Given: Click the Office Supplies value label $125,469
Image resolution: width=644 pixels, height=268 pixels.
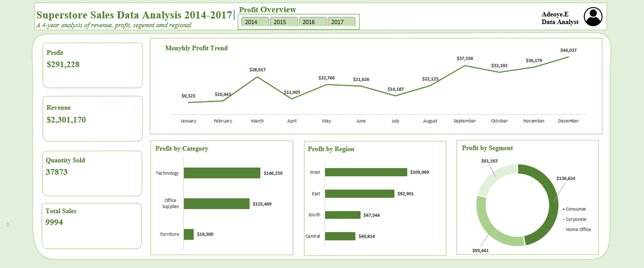Looking at the screenshot, I should coord(262,204).
